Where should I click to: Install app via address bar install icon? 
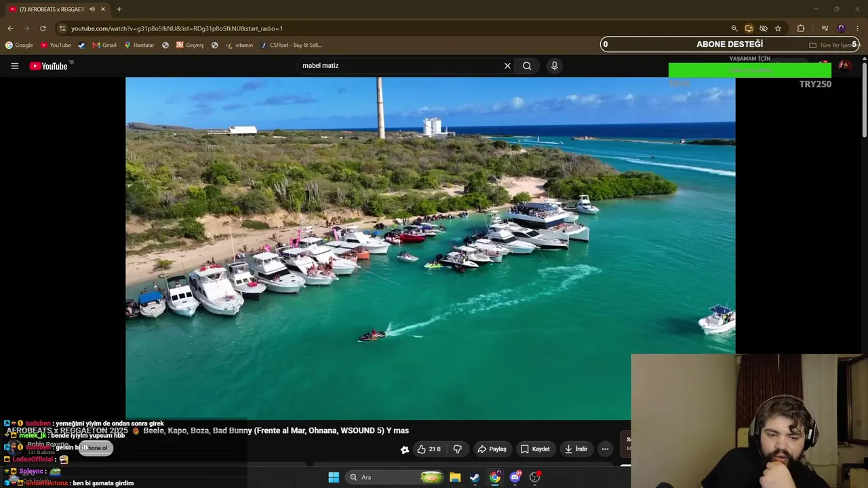pyautogui.click(x=749, y=28)
